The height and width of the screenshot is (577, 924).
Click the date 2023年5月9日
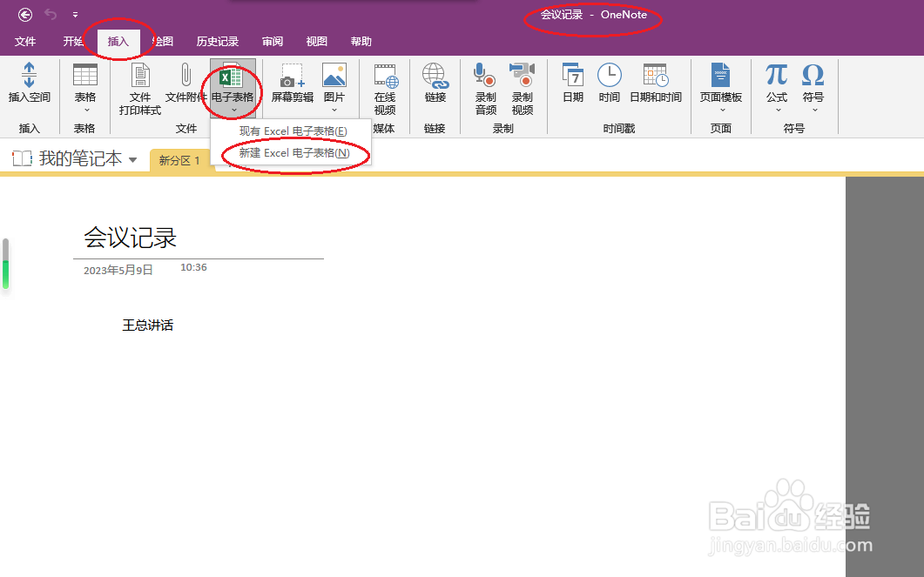(118, 271)
